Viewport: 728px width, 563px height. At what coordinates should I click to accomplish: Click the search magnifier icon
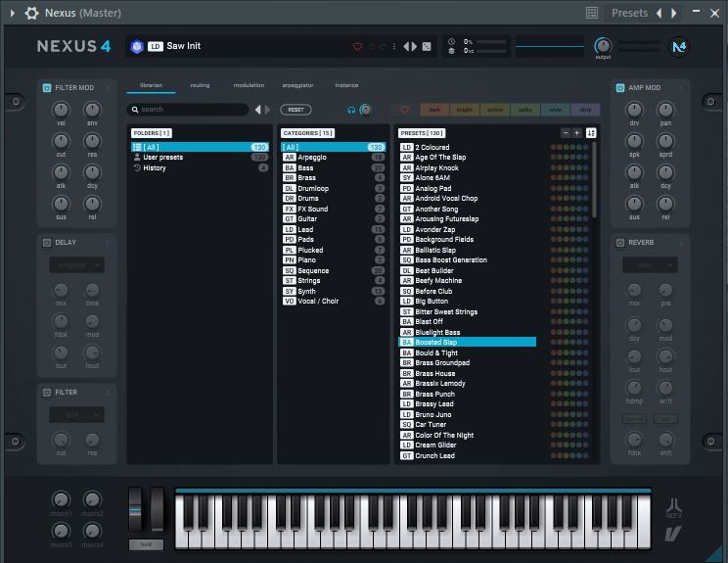coord(135,110)
